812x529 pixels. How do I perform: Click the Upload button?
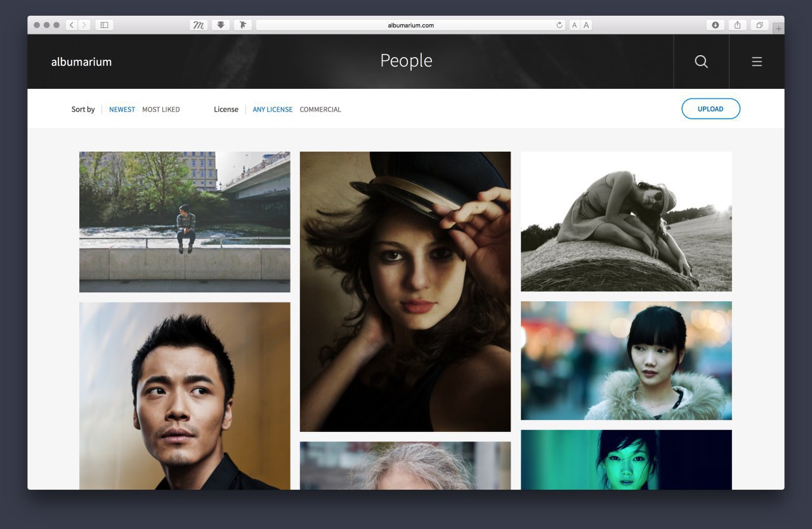click(x=710, y=108)
